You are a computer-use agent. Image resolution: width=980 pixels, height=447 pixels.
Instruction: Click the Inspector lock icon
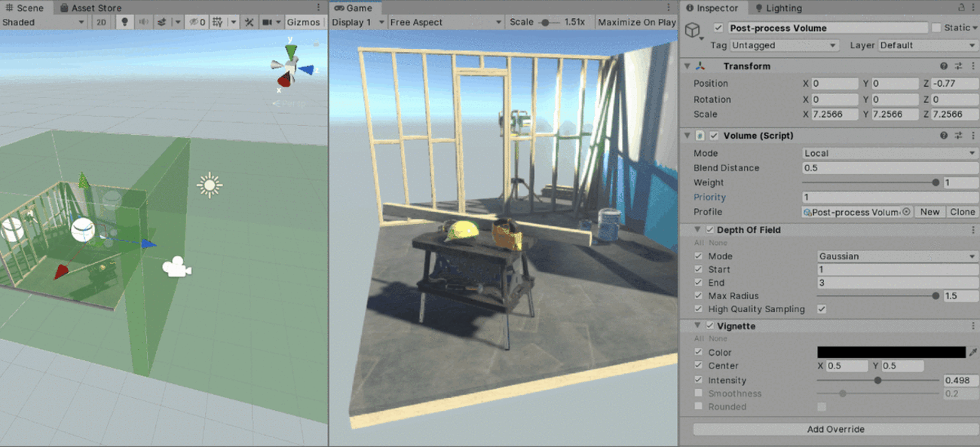click(x=962, y=8)
